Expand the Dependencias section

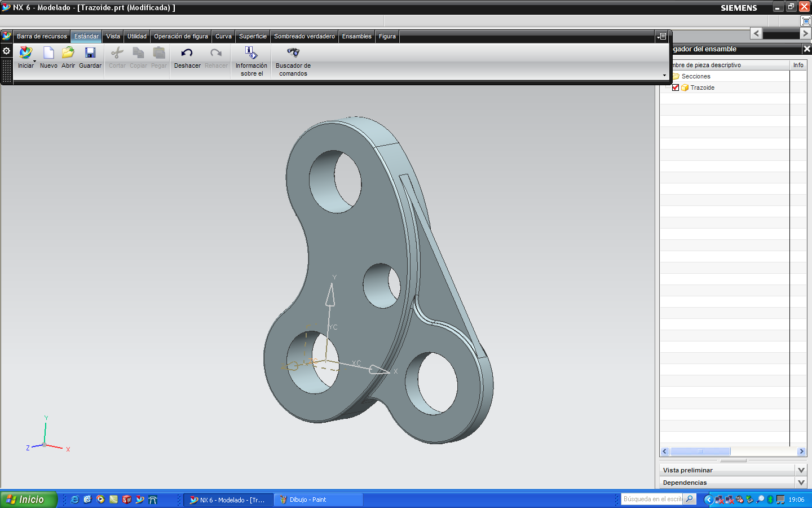pyautogui.click(x=801, y=483)
